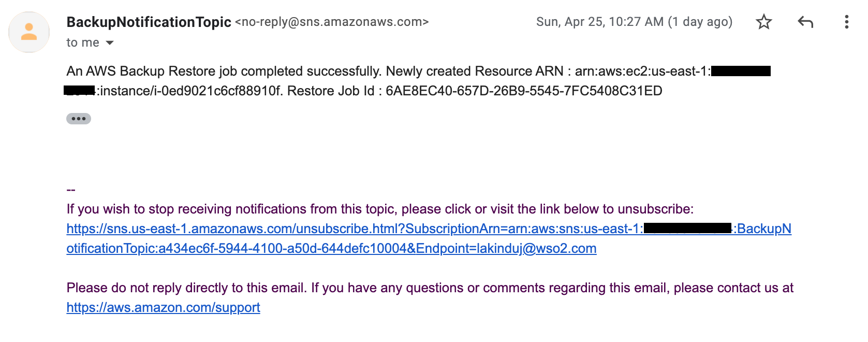The height and width of the screenshot is (342, 868).
Task: Star this BackupNotificationTopic email
Action: [x=764, y=22]
